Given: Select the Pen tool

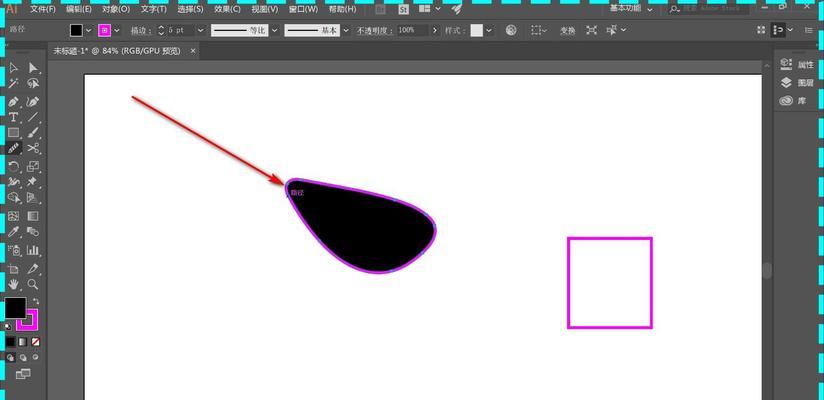Looking at the screenshot, I should [x=14, y=101].
